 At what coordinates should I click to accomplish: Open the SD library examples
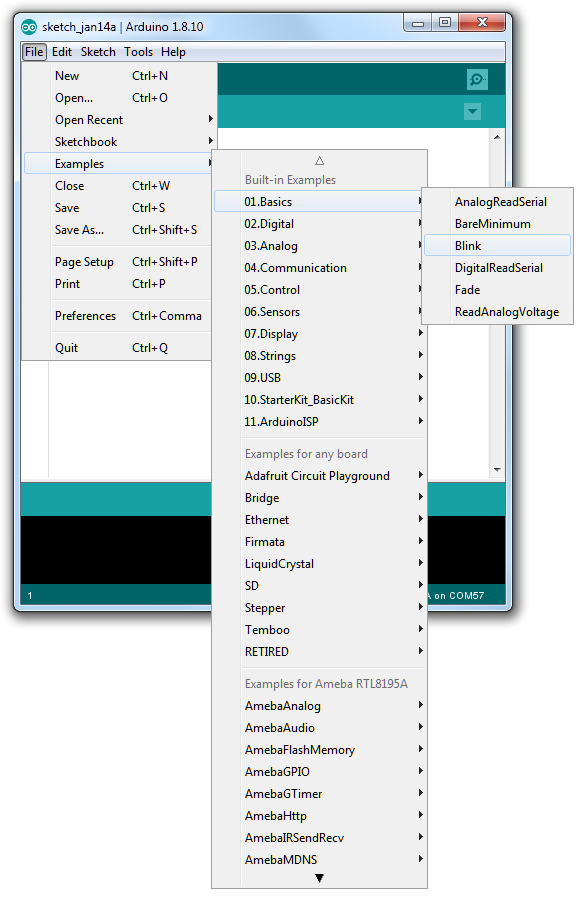(x=319, y=585)
